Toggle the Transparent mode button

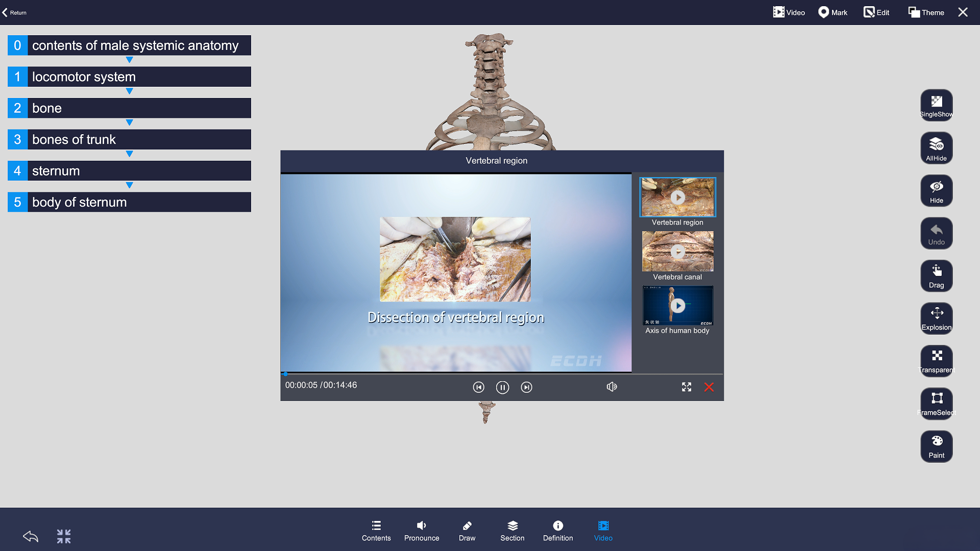[x=936, y=361]
